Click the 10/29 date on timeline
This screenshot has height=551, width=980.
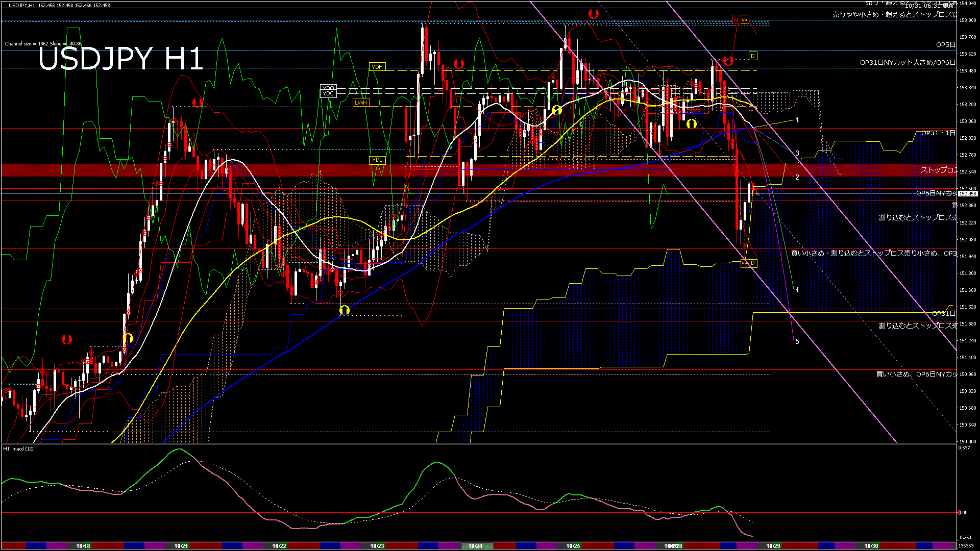click(x=773, y=546)
